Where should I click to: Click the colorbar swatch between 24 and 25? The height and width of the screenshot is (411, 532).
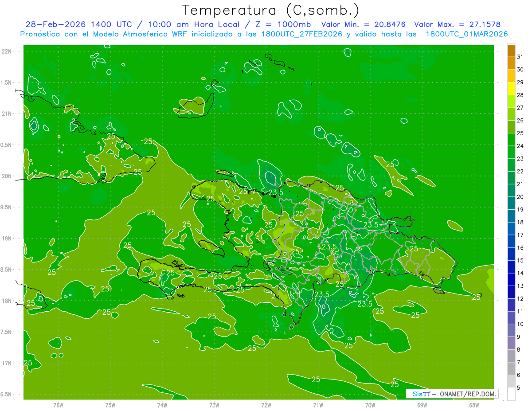(511, 140)
